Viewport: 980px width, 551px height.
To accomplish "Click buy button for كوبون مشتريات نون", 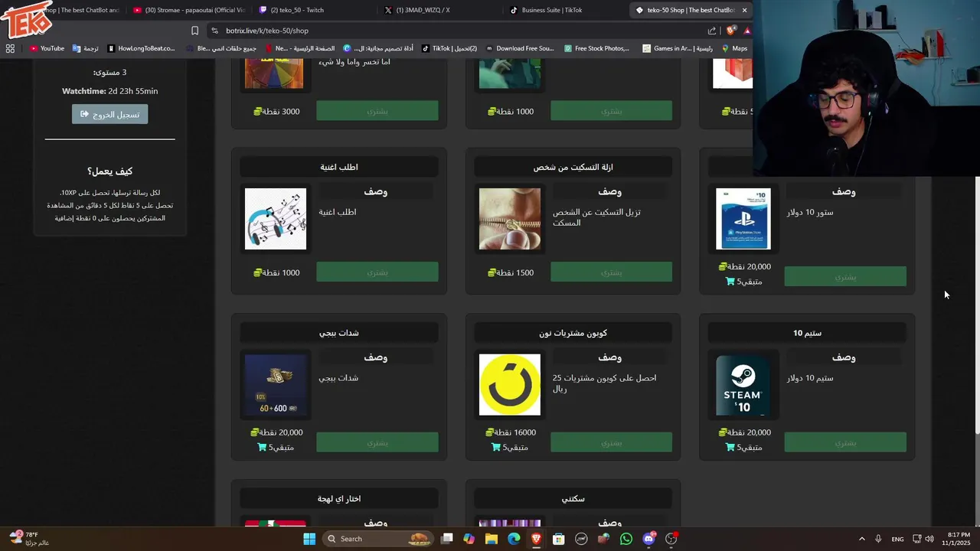I will pos(611,442).
